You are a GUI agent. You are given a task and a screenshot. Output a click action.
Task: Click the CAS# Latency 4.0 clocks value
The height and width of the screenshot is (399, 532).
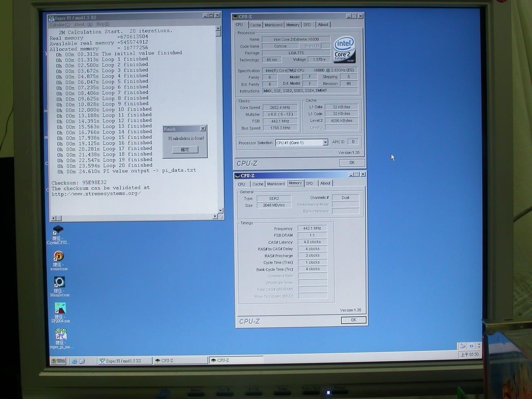tap(312, 242)
